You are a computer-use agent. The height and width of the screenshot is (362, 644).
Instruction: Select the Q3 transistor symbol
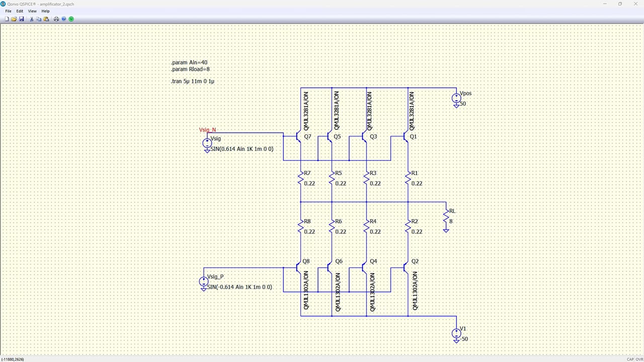click(x=364, y=136)
